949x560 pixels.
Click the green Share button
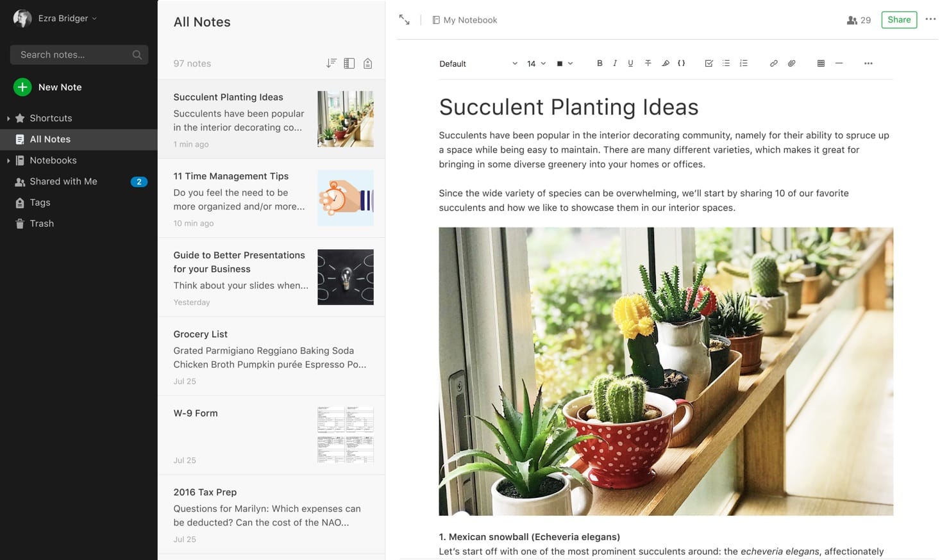click(898, 20)
